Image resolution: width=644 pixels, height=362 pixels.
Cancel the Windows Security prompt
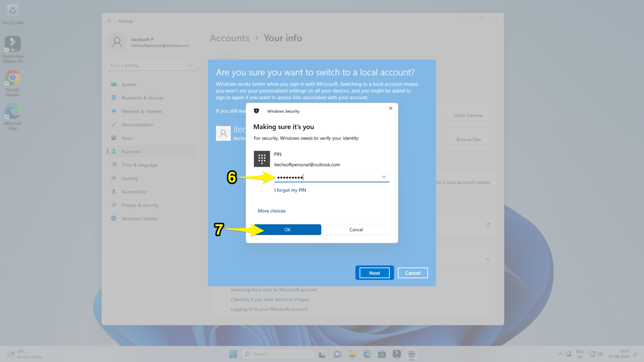pos(356,230)
